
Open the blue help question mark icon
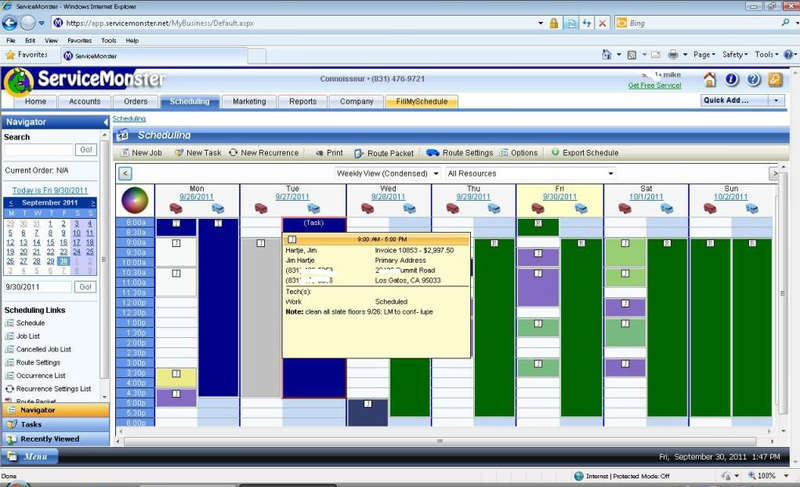point(753,80)
